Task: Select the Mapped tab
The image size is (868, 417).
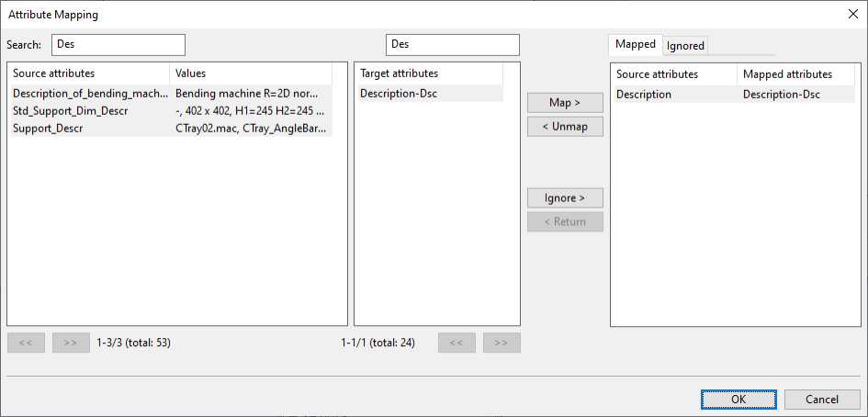Action: pyautogui.click(x=636, y=44)
